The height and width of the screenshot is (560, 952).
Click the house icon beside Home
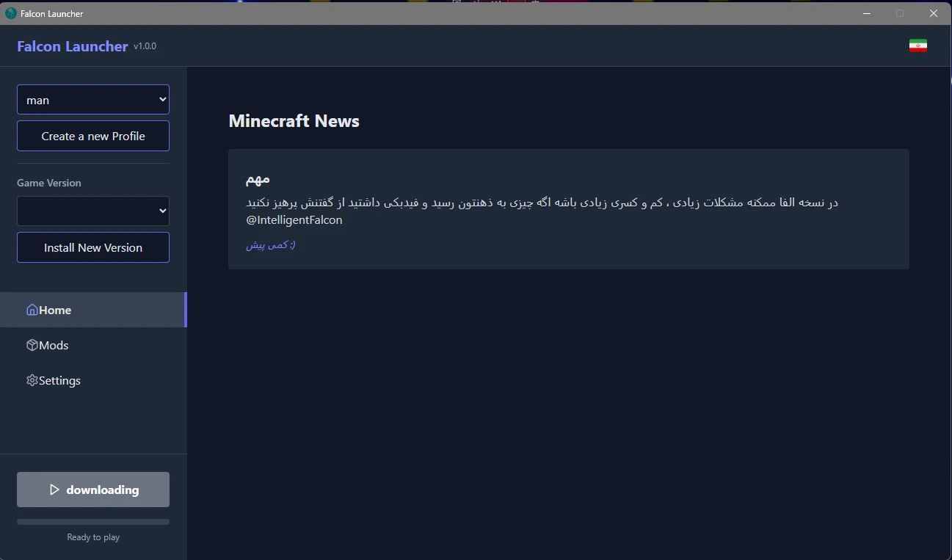pos(32,310)
